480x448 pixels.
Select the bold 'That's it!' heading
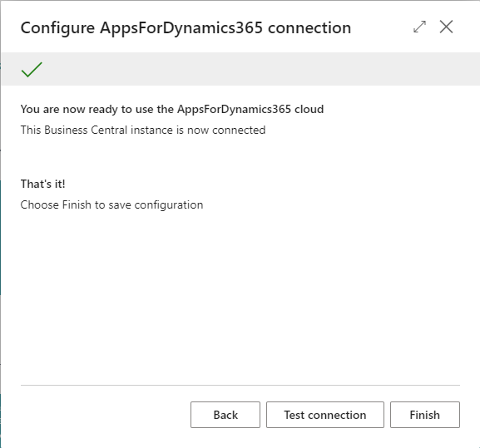[x=43, y=184]
